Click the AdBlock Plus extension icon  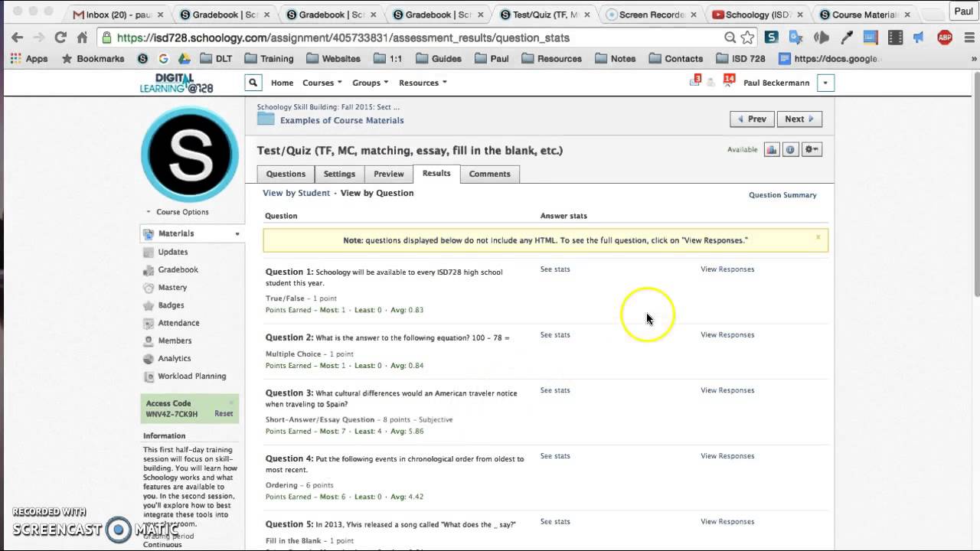[945, 37]
